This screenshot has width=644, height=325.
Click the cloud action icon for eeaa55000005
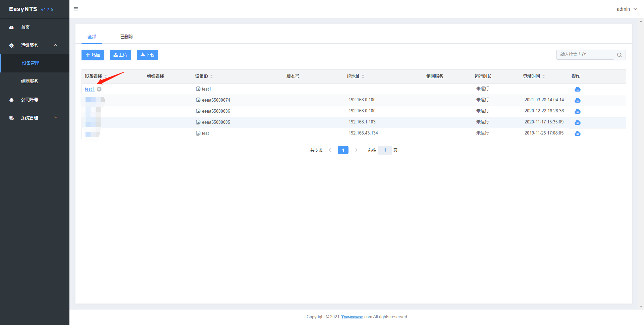pyautogui.click(x=577, y=122)
